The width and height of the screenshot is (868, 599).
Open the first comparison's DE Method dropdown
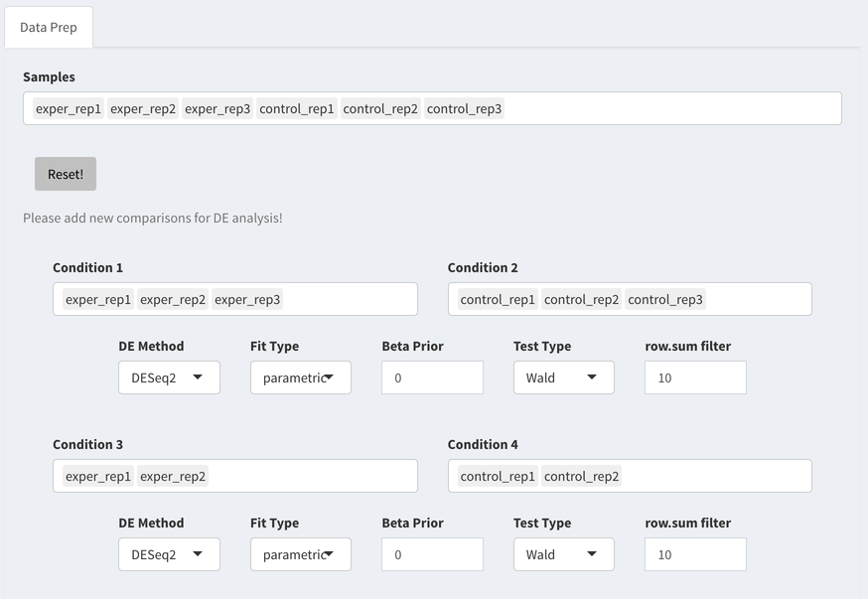(x=169, y=377)
